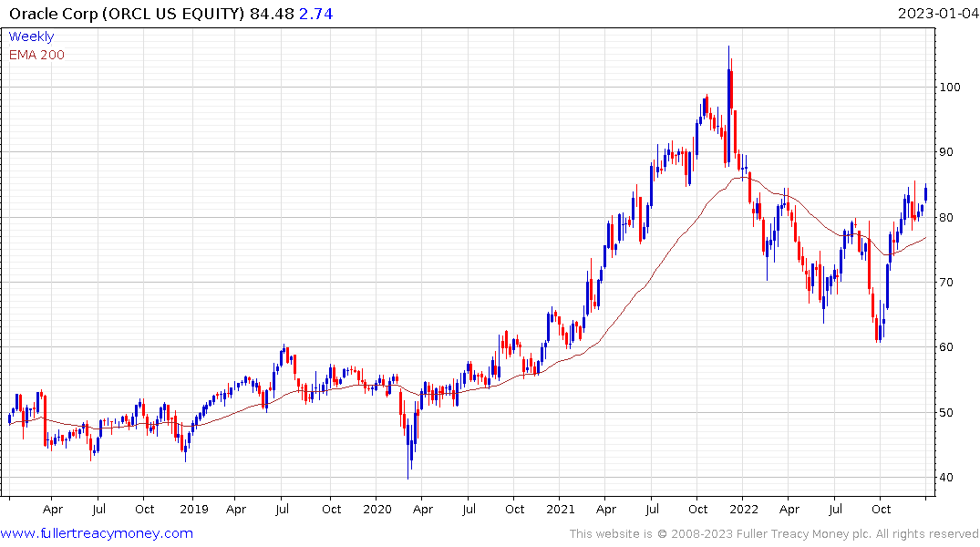Select the chart date 2023-01-04

point(937,13)
